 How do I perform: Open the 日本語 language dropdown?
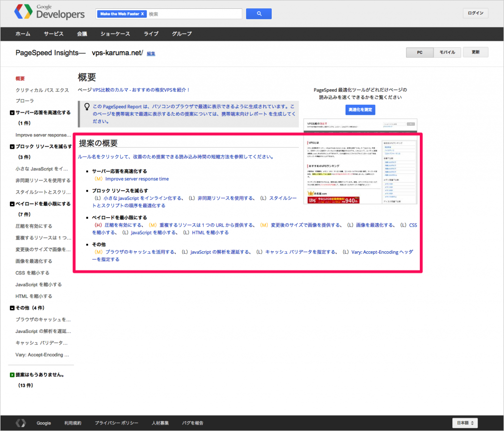tap(465, 423)
